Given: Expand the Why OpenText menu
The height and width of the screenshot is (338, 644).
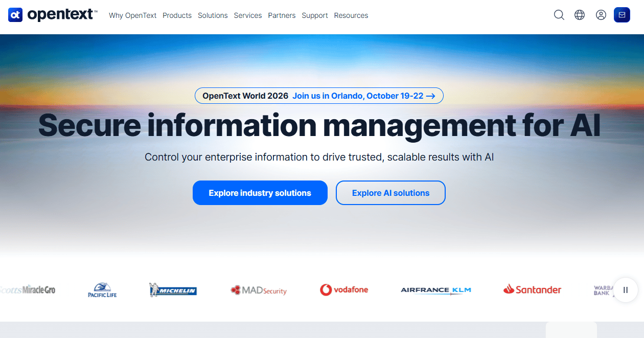Looking at the screenshot, I should [x=133, y=15].
